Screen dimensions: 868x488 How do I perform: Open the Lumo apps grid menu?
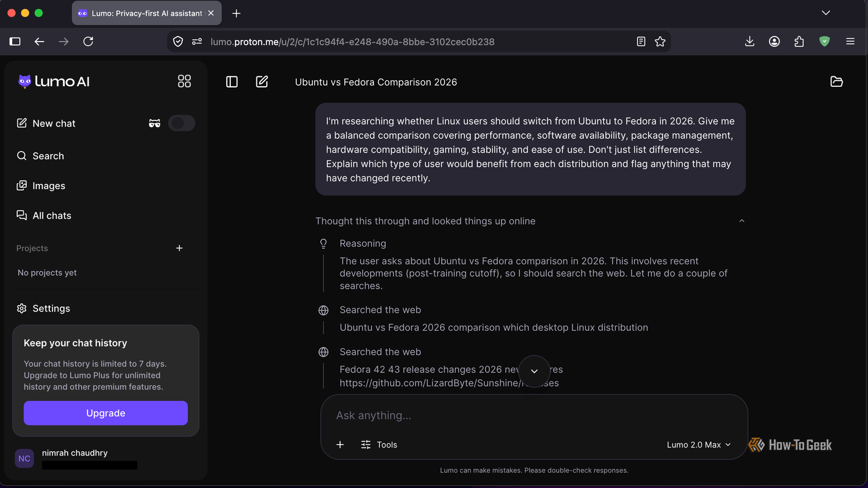(x=184, y=82)
